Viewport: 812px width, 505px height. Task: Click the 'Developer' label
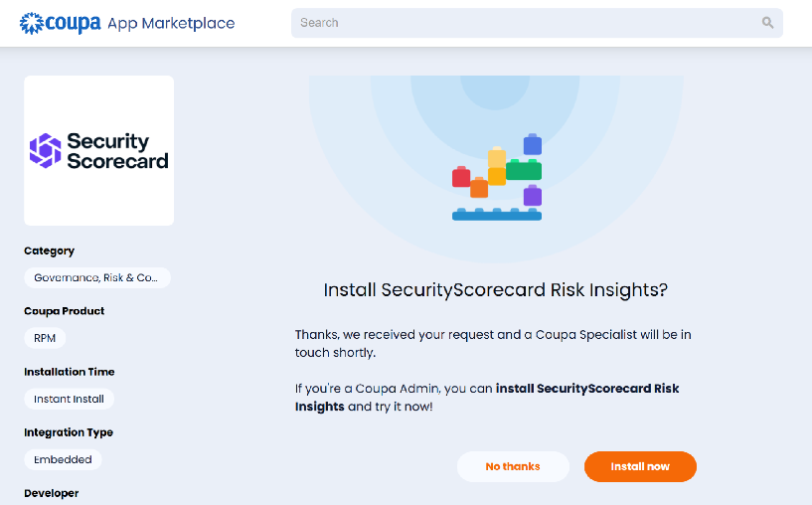click(52, 492)
